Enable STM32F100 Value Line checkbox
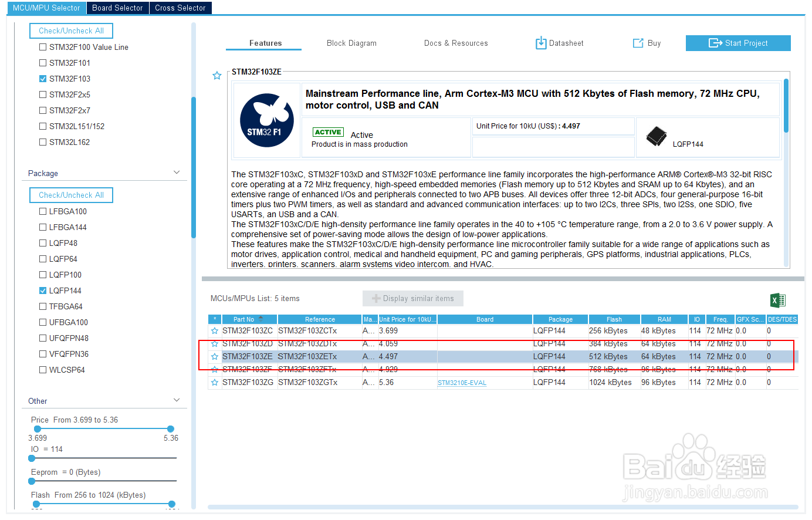Screen dimensions: 812x520 pos(43,47)
